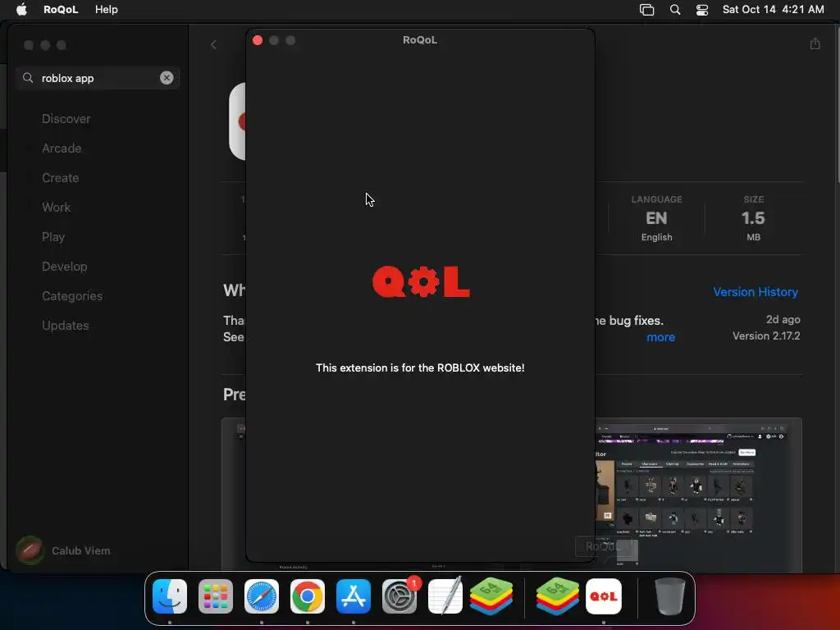Image resolution: width=840 pixels, height=630 pixels.
Task: Click the LANGUAGE 'EN' value
Action: (656, 218)
